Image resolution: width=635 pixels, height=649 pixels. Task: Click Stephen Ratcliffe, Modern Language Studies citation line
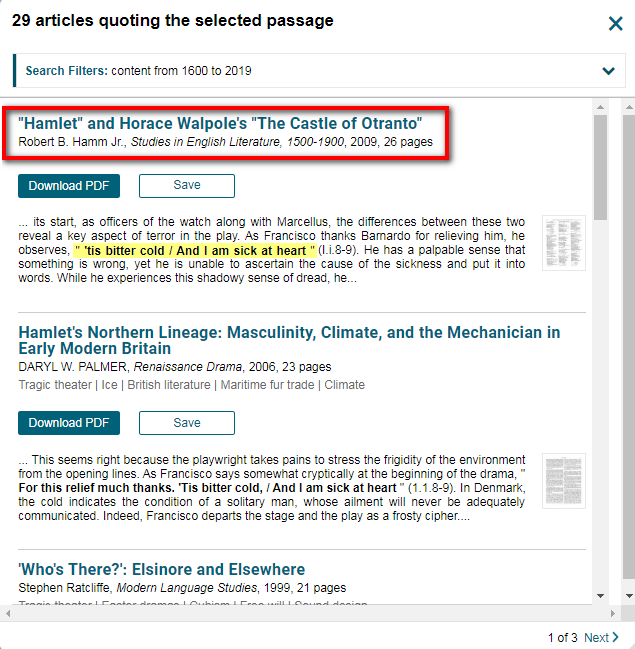point(182,588)
